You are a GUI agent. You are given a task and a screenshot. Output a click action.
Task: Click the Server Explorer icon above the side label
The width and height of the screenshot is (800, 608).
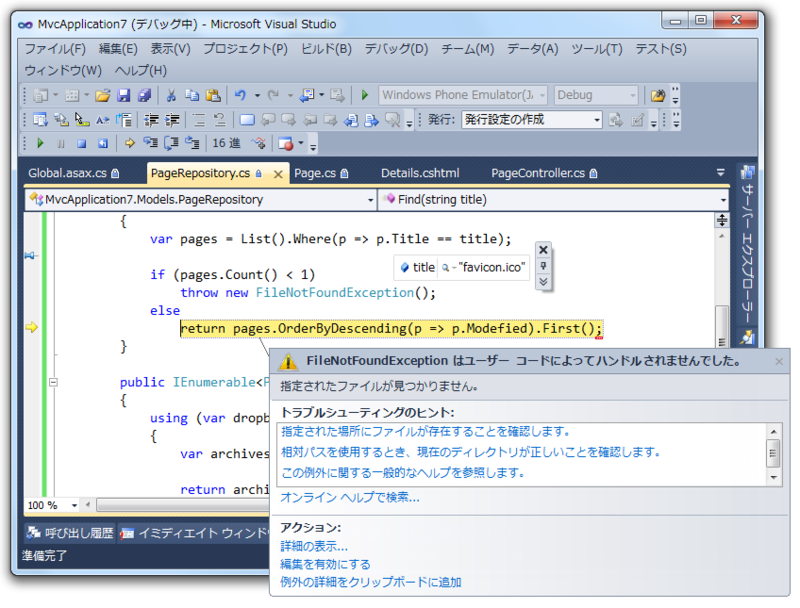748,172
